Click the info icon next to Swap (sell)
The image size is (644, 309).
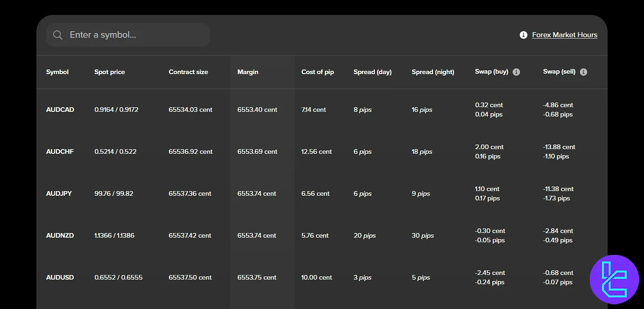click(583, 72)
